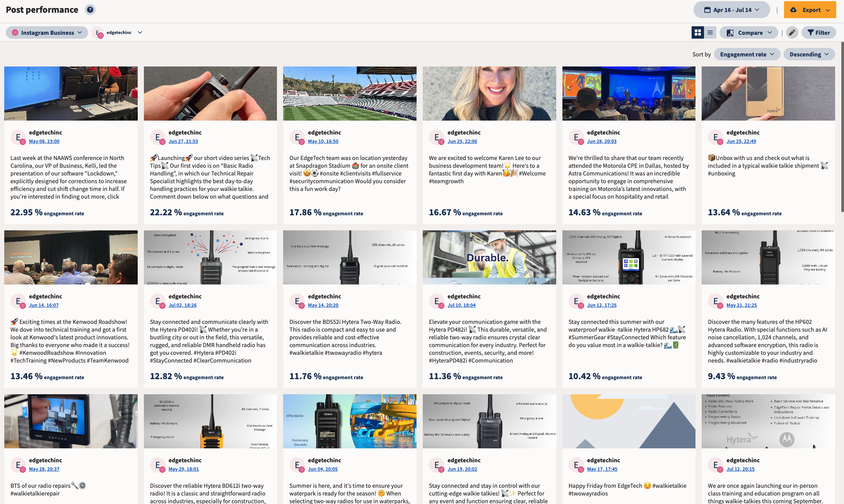The height and width of the screenshot is (504, 844).
Task: Switch to list view layout
Action: click(x=710, y=32)
